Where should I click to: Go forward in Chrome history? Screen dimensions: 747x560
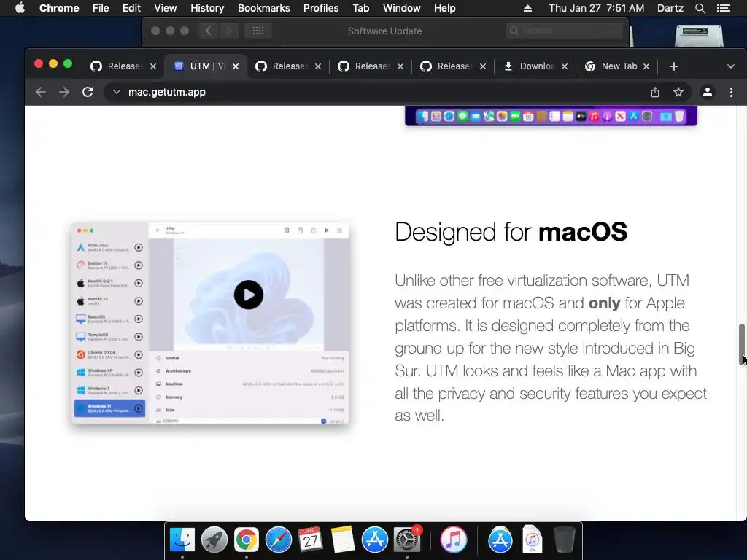(64, 92)
